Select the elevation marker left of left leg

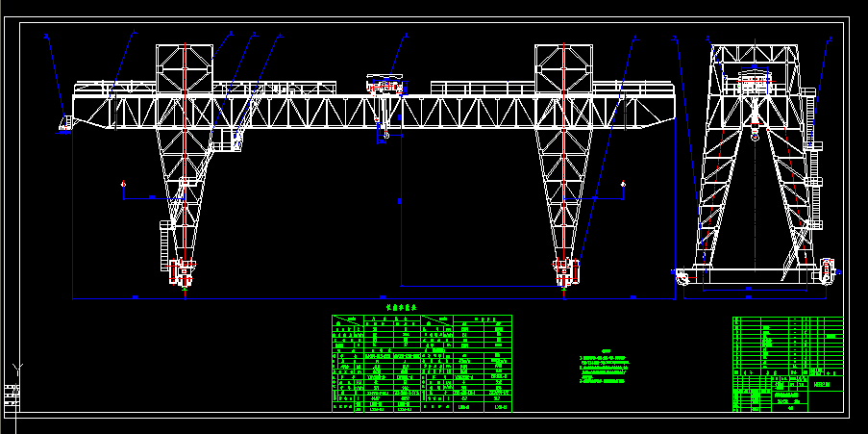[x=124, y=183]
